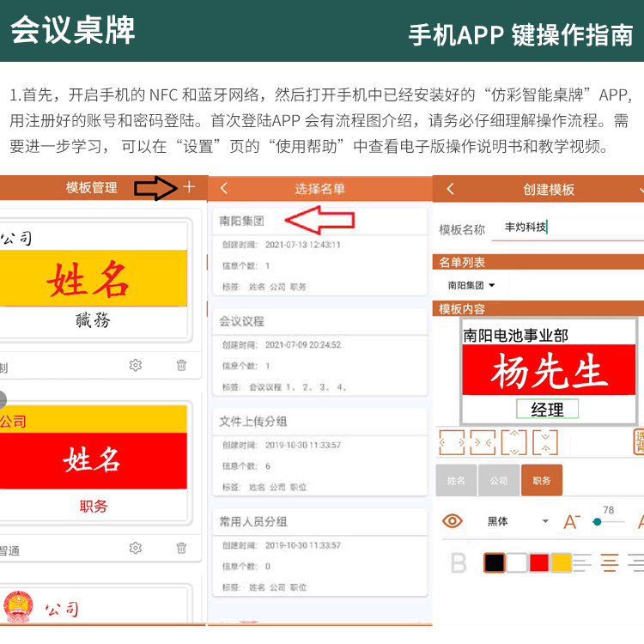
Task: Pick the yellow color swatch
Action: 561,563
